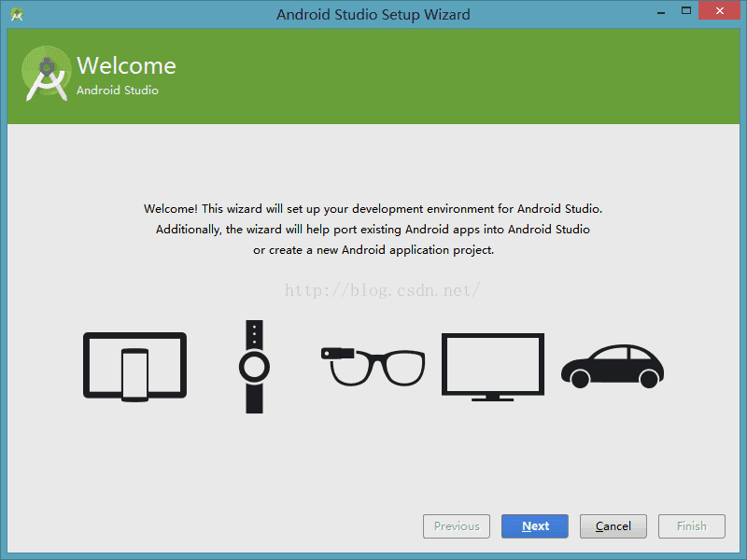Image resolution: width=747 pixels, height=560 pixels.
Task: Click the Android Studio compass logo in header
Action: (46, 74)
